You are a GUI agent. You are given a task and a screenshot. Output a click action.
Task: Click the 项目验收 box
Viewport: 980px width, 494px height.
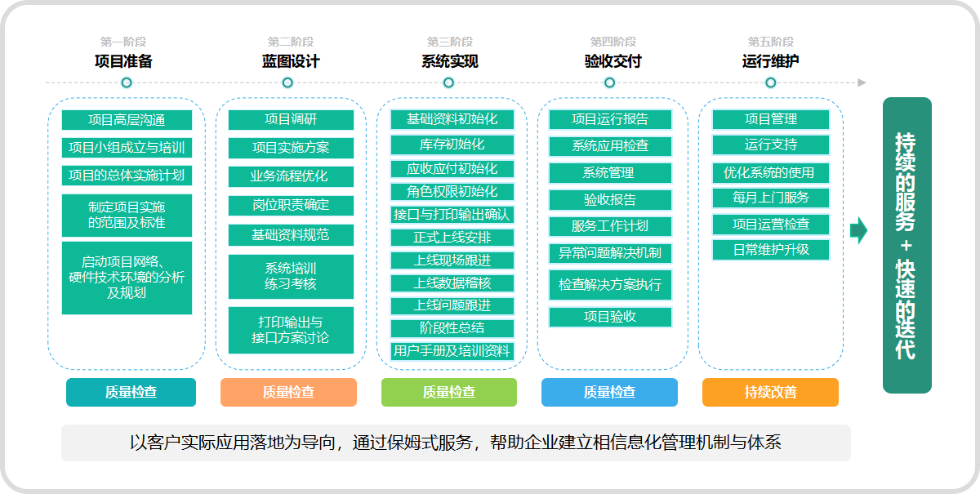point(610,317)
